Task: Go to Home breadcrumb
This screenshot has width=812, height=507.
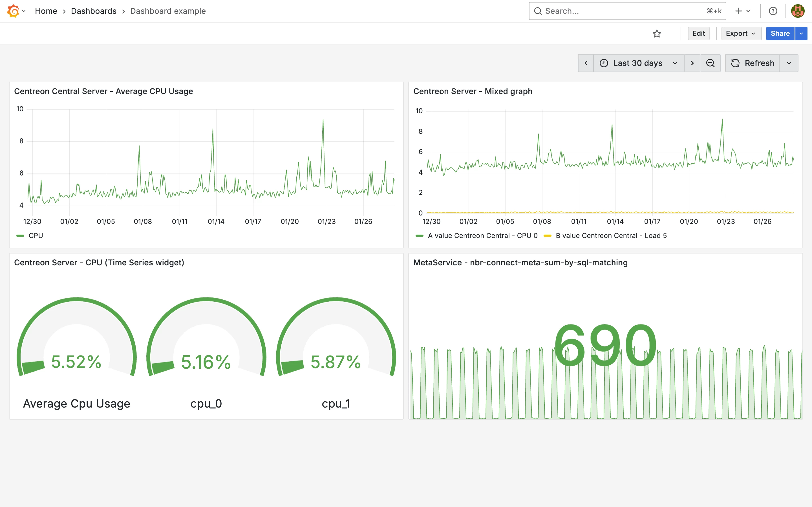Action: tap(46, 11)
